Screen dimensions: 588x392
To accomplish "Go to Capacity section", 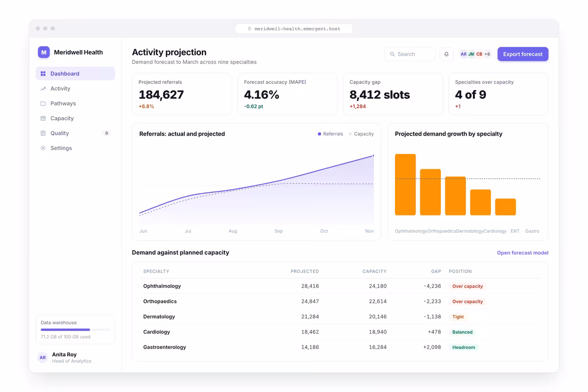I will coord(75,118).
